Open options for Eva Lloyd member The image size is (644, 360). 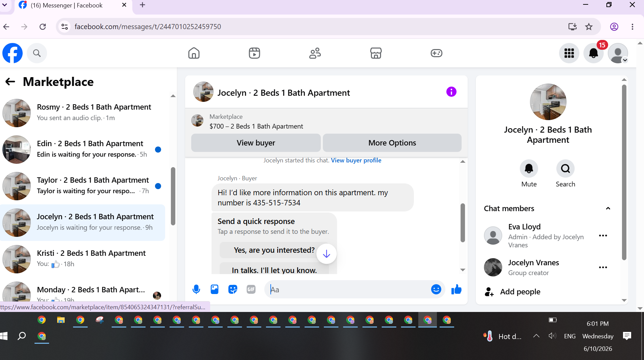[603, 235]
